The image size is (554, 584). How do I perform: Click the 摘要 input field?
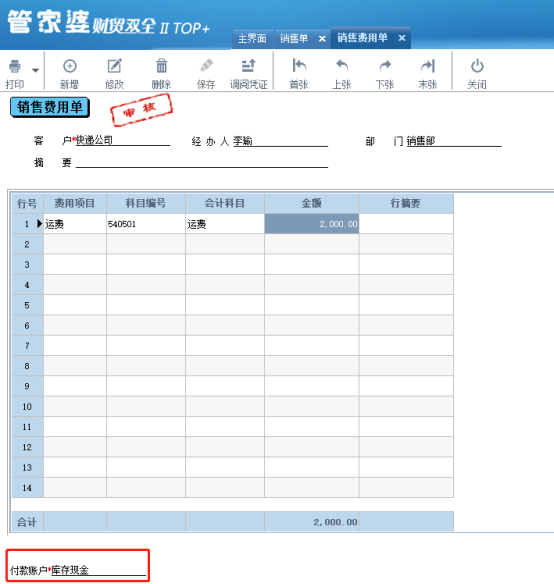coord(202,162)
